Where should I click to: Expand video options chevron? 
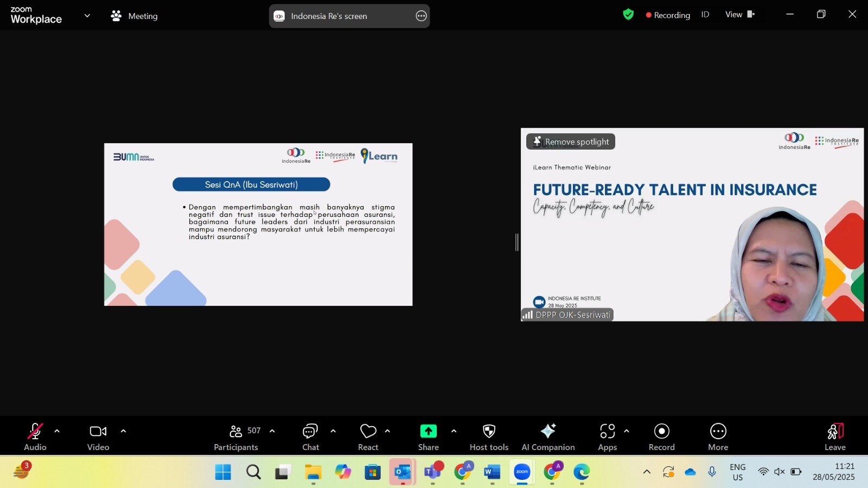[123, 431]
